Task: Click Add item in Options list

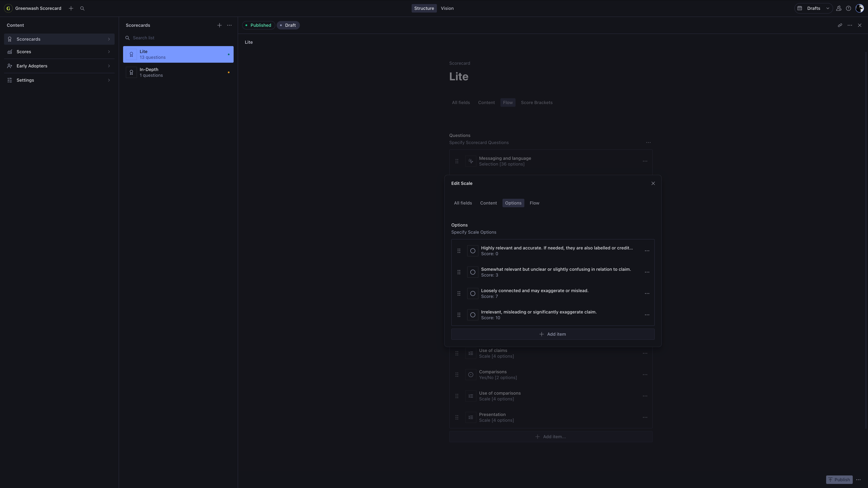Action: click(553, 334)
